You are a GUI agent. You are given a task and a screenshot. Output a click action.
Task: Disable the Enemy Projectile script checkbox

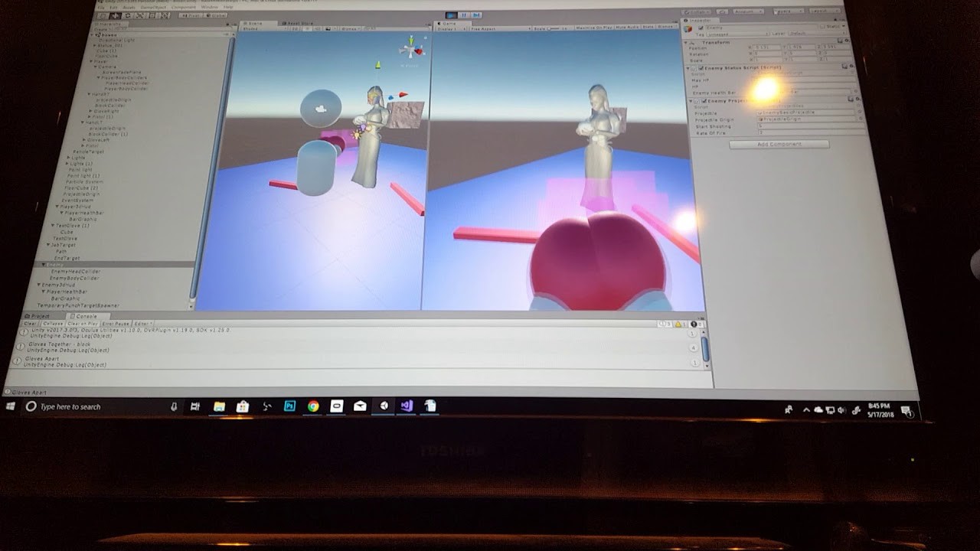click(x=704, y=101)
